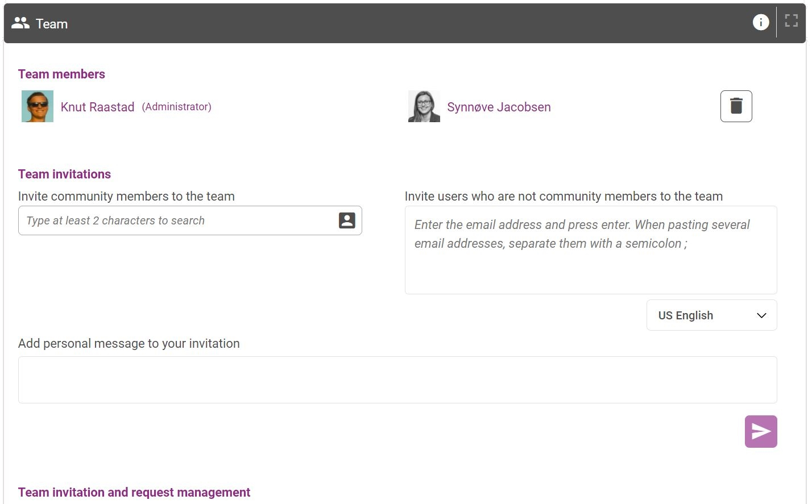
Task: Expand the Team panel to fullscreen
Action: [x=791, y=21]
